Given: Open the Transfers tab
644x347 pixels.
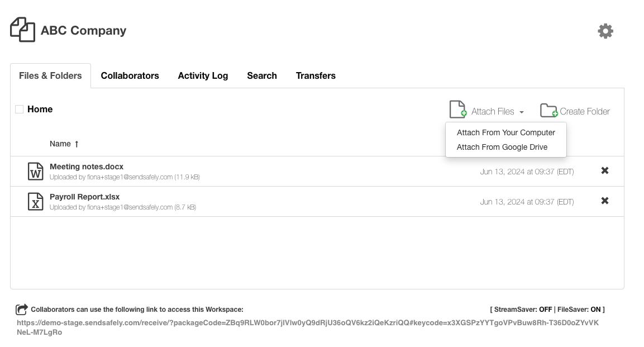Looking at the screenshot, I should coord(316,76).
